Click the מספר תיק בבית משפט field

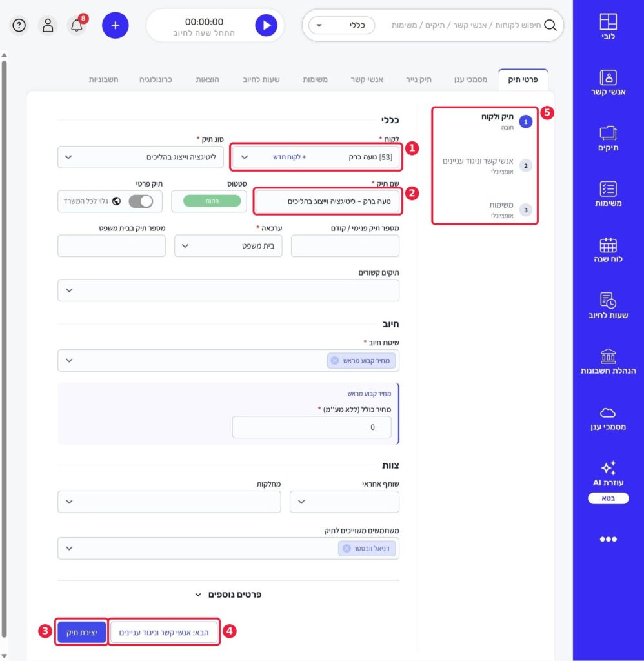pyautogui.click(x=112, y=246)
